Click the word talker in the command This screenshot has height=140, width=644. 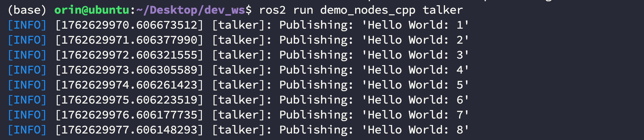pos(443,10)
